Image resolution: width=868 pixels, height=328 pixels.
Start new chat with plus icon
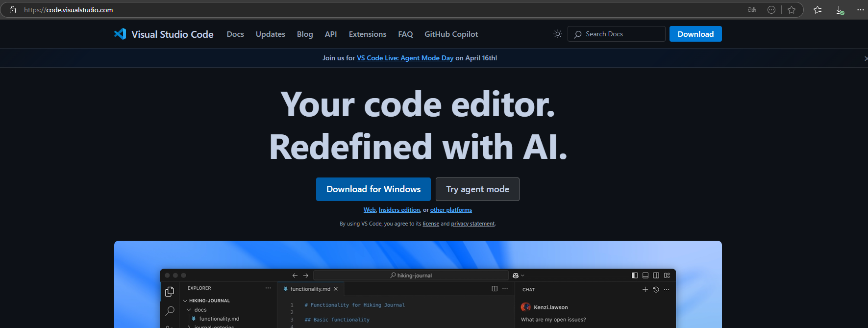(645, 290)
